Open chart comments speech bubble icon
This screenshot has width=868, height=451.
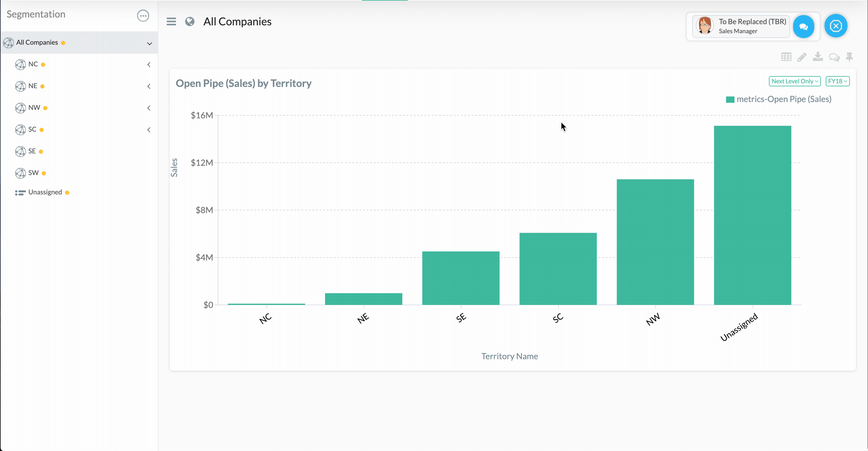pyautogui.click(x=834, y=57)
